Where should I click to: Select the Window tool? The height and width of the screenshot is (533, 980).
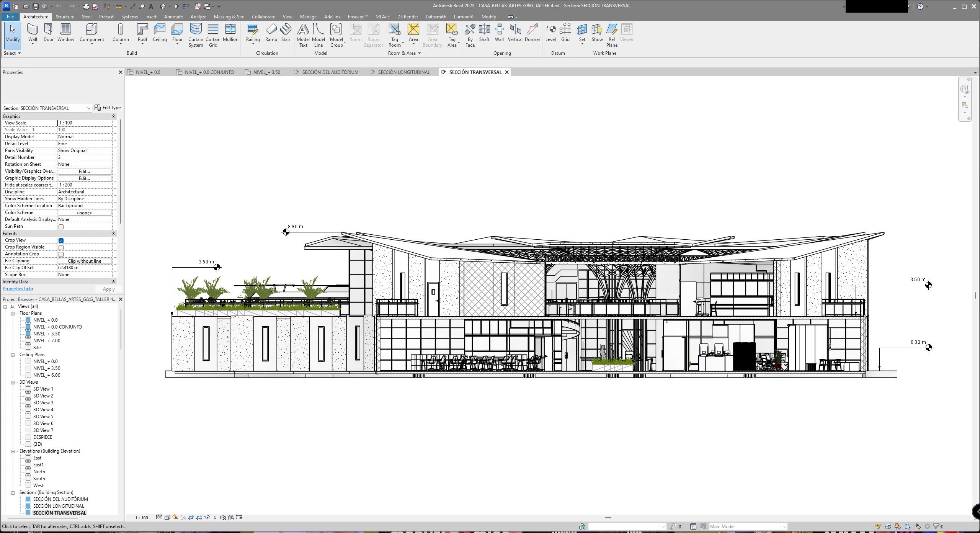(66, 33)
